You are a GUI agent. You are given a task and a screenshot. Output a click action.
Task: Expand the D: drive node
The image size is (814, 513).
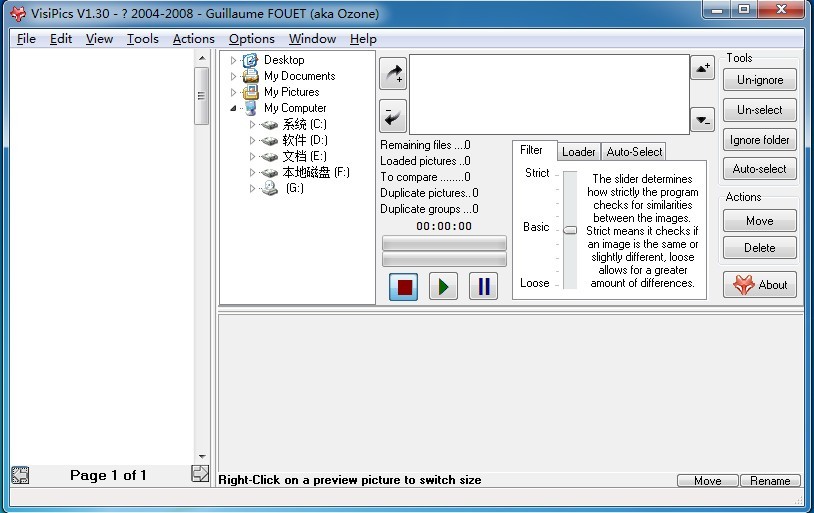[253, 141]
